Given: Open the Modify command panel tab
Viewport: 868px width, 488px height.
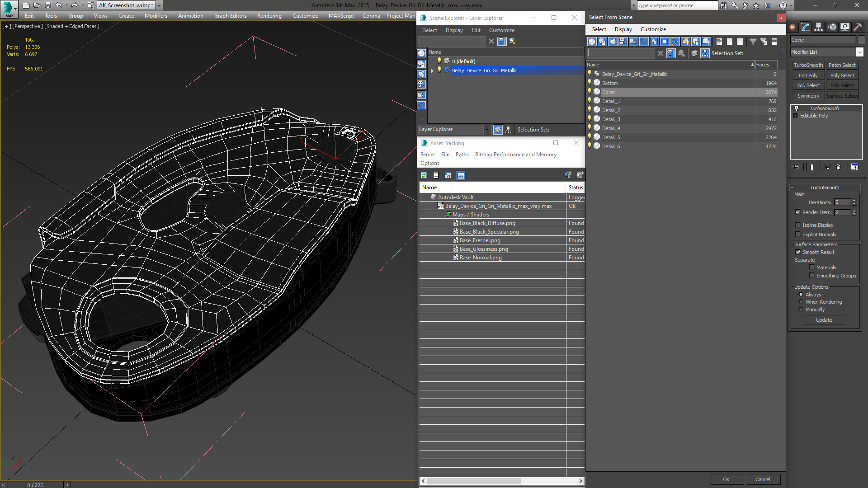Looking at the screenshot, I should (806, 27).
